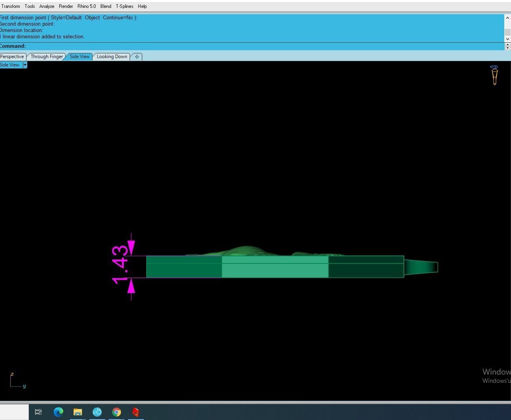511x420 pixels.
Task: Open Google Chrome from the taskbar
Action: pos(116,412)
